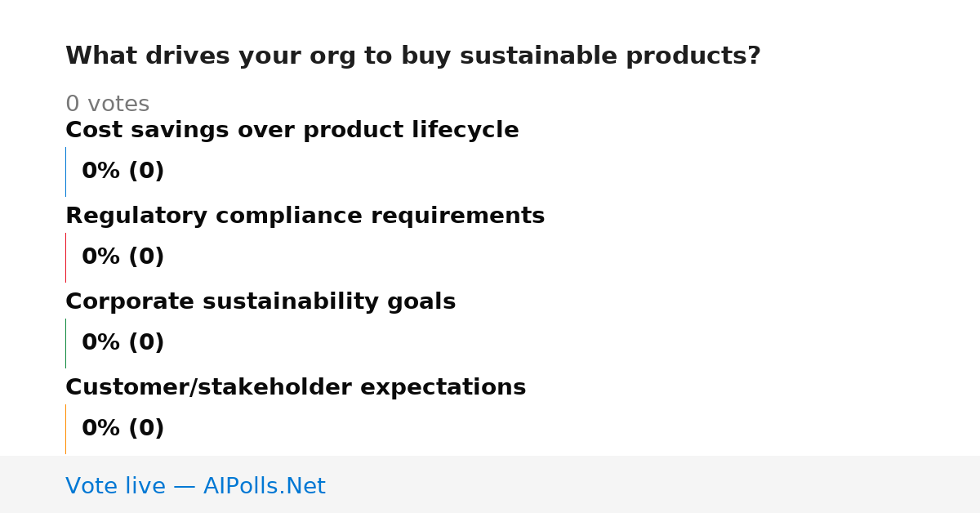Select 'Cost savings over product lifecycle' option
This screenshot has height=513, width=980.
[x=292, y=131]
